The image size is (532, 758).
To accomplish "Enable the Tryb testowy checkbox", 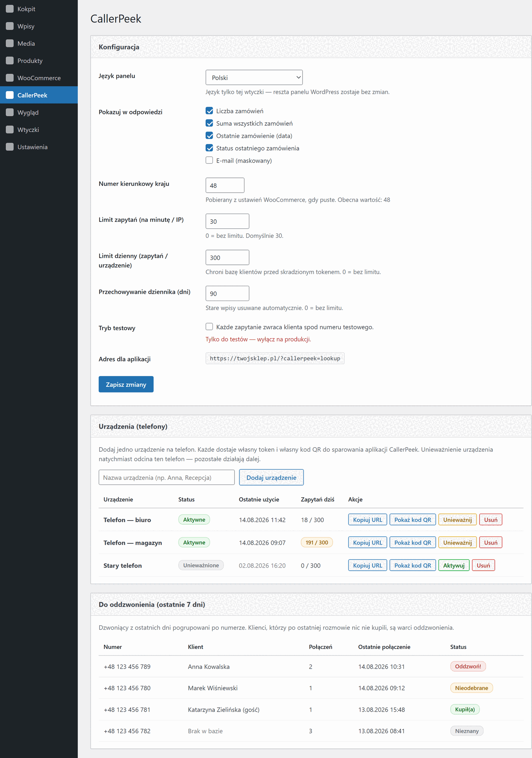I will (x=209, y=327).
